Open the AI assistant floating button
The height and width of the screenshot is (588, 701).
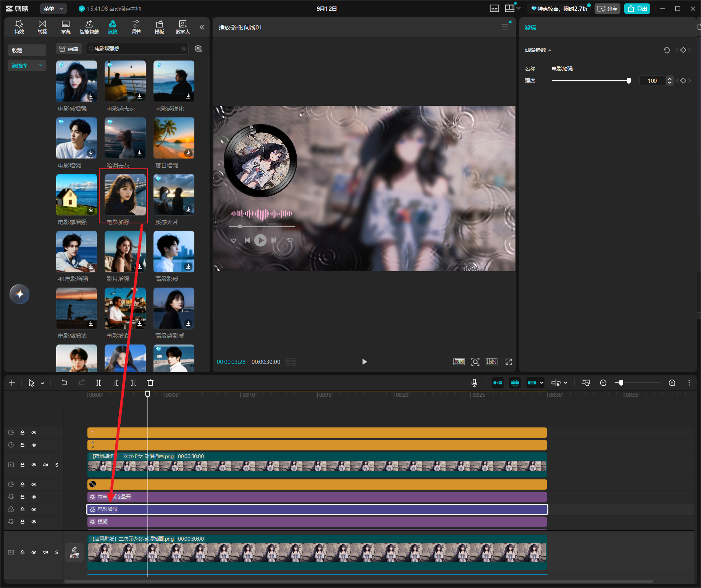(19, 294)
